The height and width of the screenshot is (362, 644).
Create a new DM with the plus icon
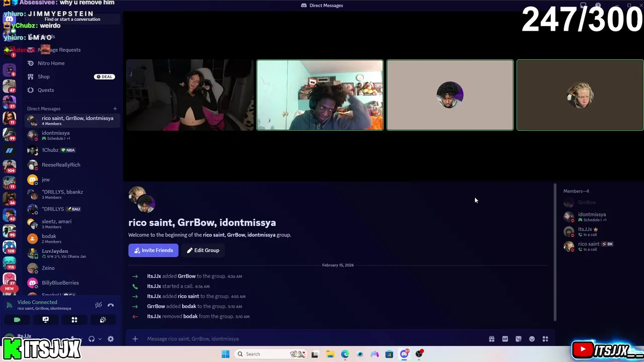coord(115,109)
